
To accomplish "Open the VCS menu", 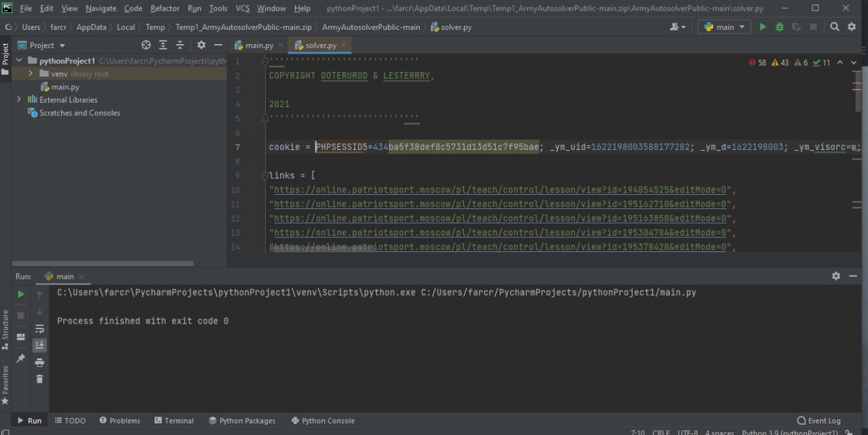I will (243, 8).
